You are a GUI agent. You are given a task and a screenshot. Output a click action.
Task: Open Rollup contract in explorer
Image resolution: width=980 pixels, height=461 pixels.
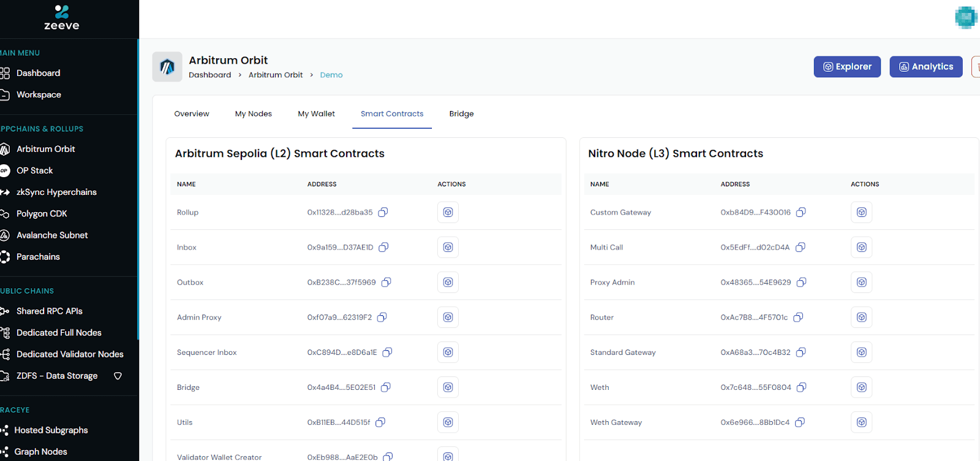point(448,212)
